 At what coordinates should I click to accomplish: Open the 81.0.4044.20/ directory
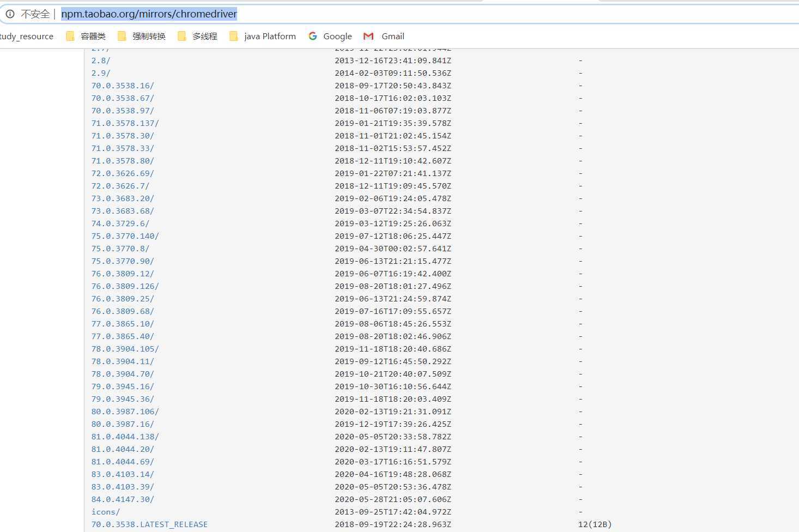click(x=123, y=449)
